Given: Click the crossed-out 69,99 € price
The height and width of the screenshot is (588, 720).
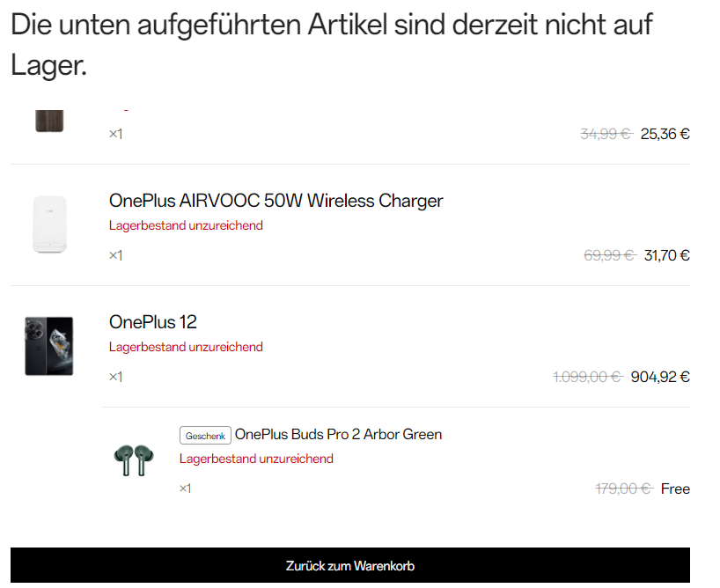Looking at the screenshot, I should pos(608,255).
